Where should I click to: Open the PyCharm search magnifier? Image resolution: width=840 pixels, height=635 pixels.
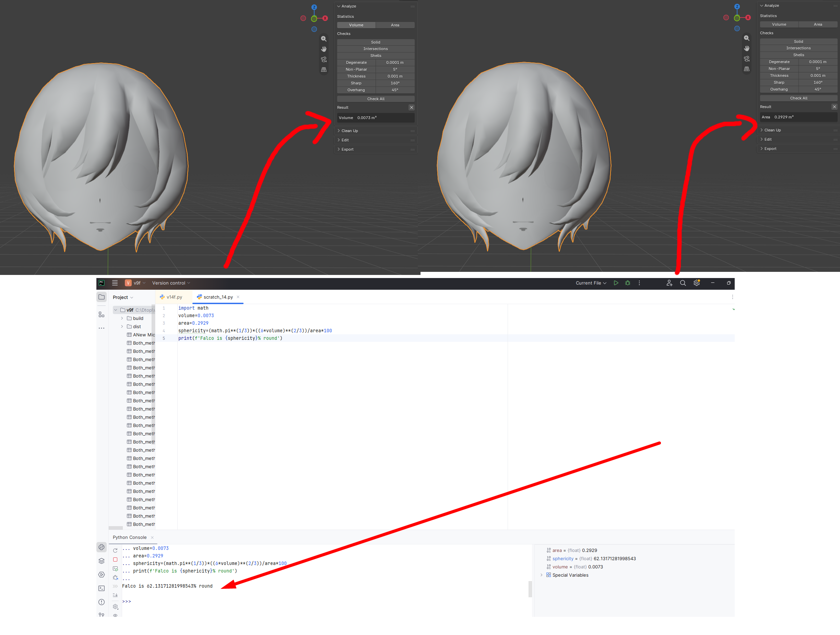coord(683,283)
